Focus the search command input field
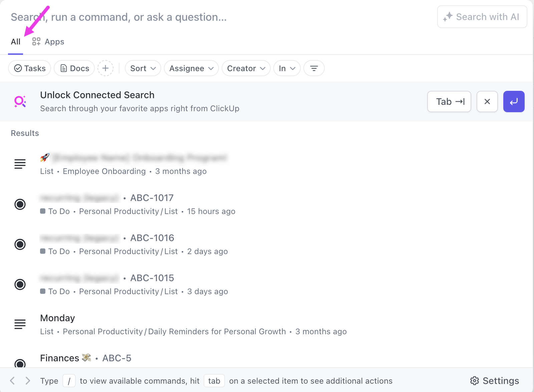Image resolution: width=534 pixels, height=392 pixels. 200,17
